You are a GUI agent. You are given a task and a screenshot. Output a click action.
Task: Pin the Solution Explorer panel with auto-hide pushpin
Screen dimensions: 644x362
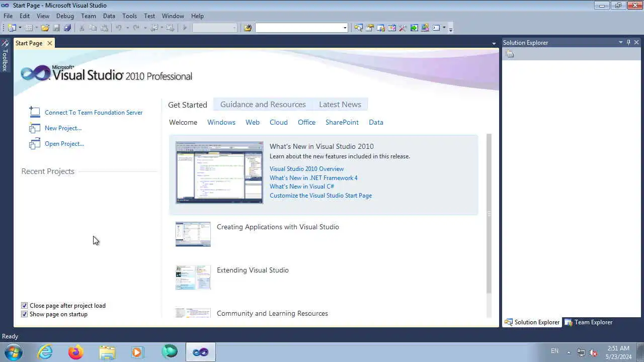pyautogui.click(x=628, y=42)
